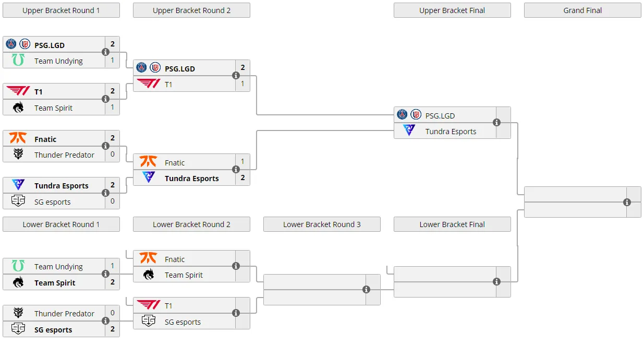
Task: Open info icon for T1 vs Team Spirit match
Action: click(105, 99)
